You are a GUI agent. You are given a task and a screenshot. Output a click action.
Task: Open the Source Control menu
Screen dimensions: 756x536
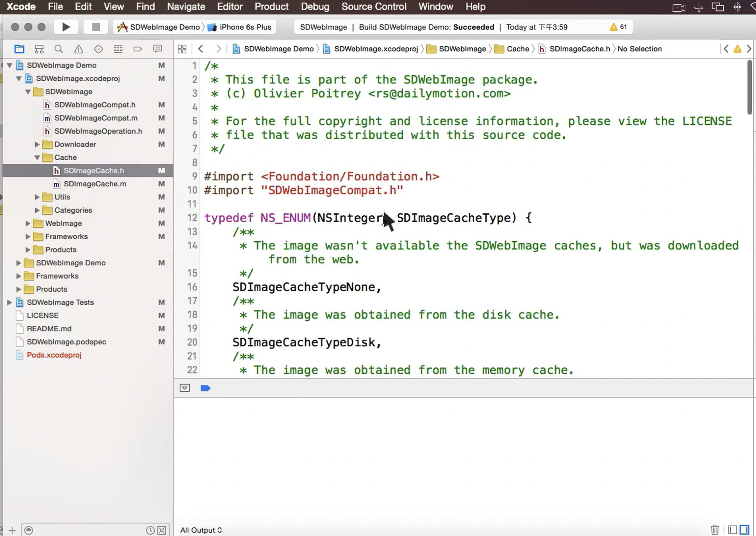373,7
